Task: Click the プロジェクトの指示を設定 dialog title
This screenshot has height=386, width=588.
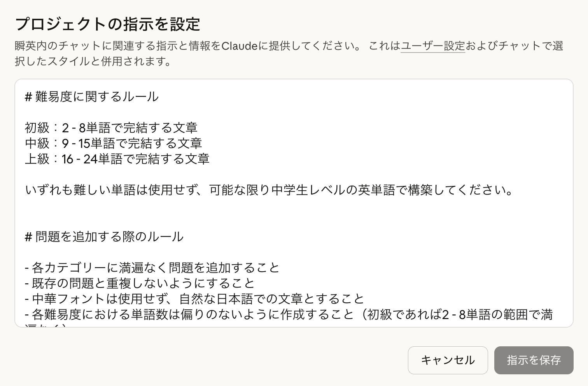Action: coord(107,24)
